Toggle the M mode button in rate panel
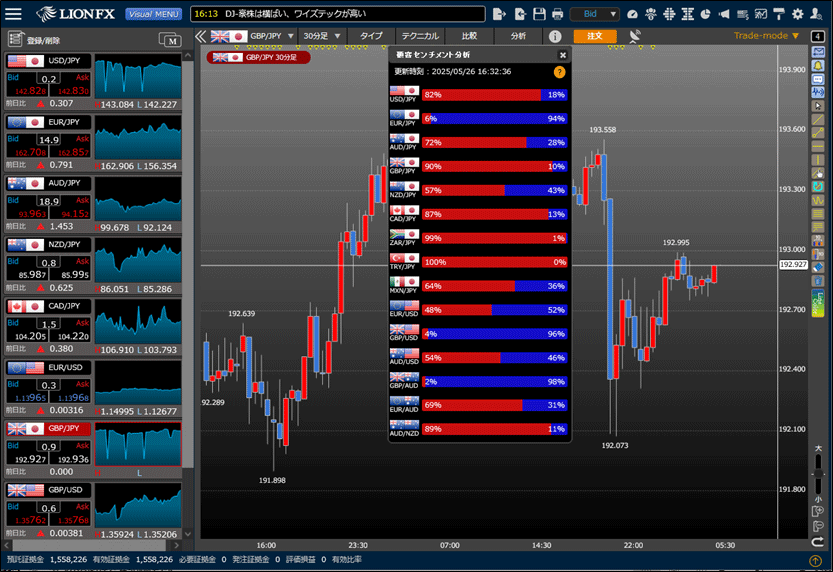This screenshot has width=833, height=572. [170, 40]
